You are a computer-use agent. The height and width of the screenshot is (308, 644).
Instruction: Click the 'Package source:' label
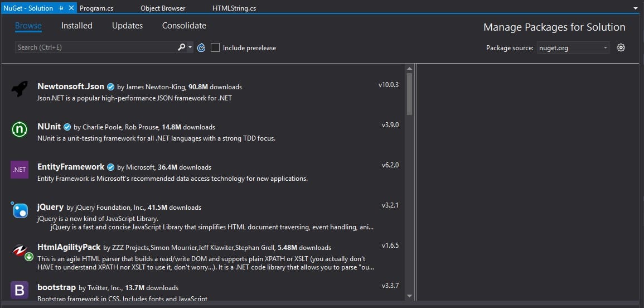510,48
